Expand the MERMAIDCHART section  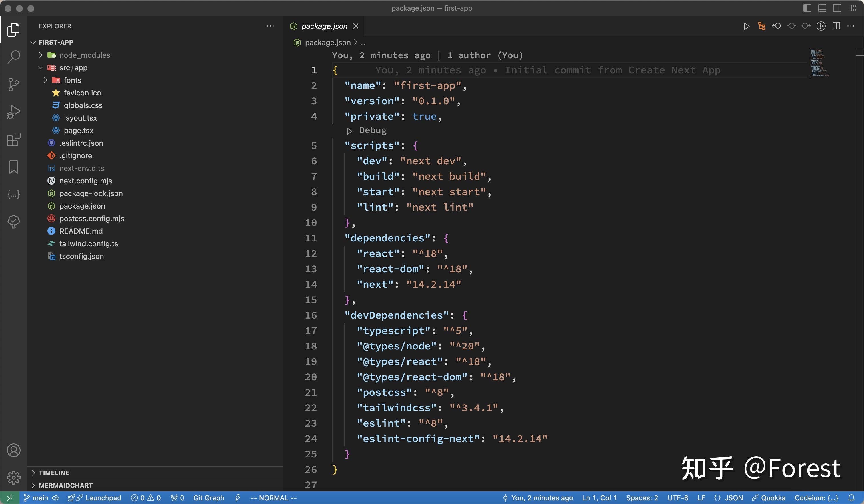[x=66, y=485]
